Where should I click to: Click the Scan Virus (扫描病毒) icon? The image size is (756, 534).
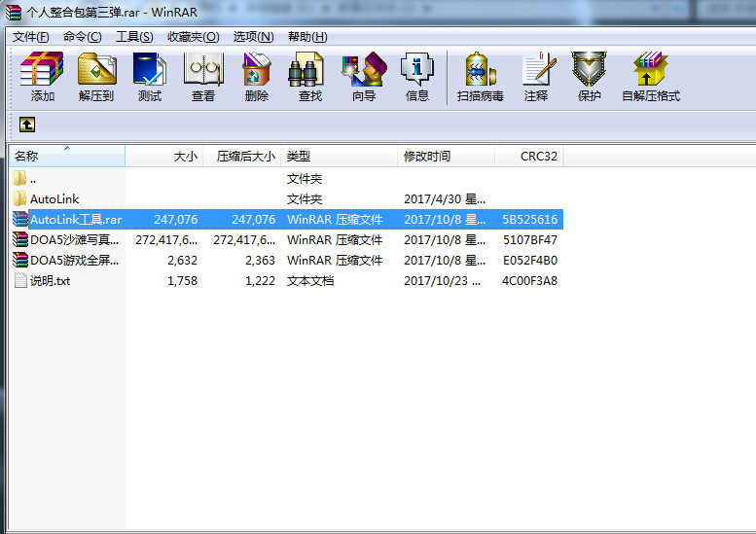481,69
